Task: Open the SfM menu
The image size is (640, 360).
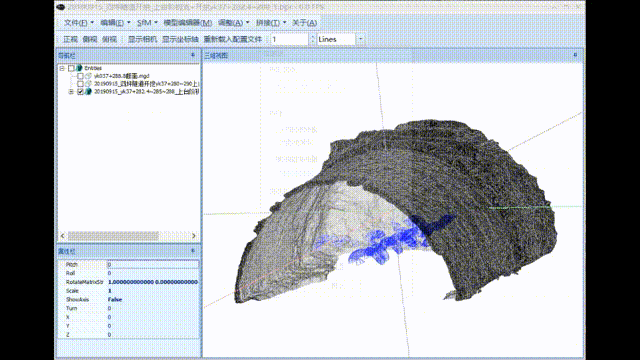Action: (x=147, y=23)
